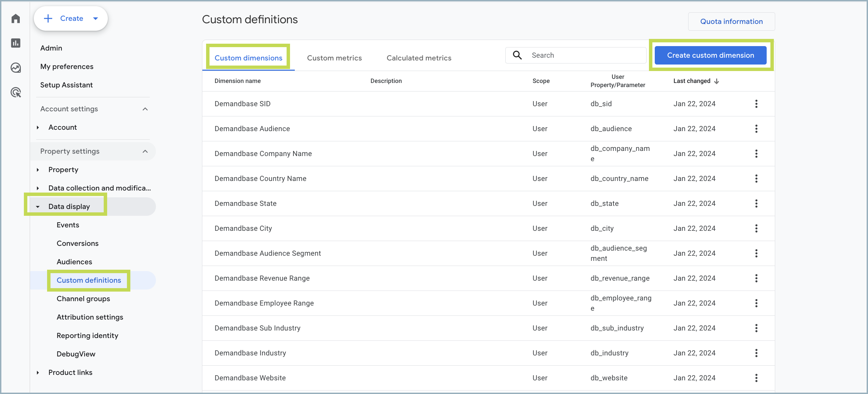Open the Advertising target icon
This screenshot has height=394, width=868.
pyautogui.click(x=16, y=92)
